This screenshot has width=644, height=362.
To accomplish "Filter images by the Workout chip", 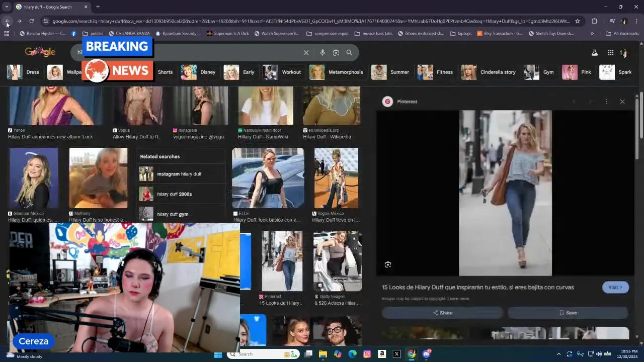I will point(282,72).
